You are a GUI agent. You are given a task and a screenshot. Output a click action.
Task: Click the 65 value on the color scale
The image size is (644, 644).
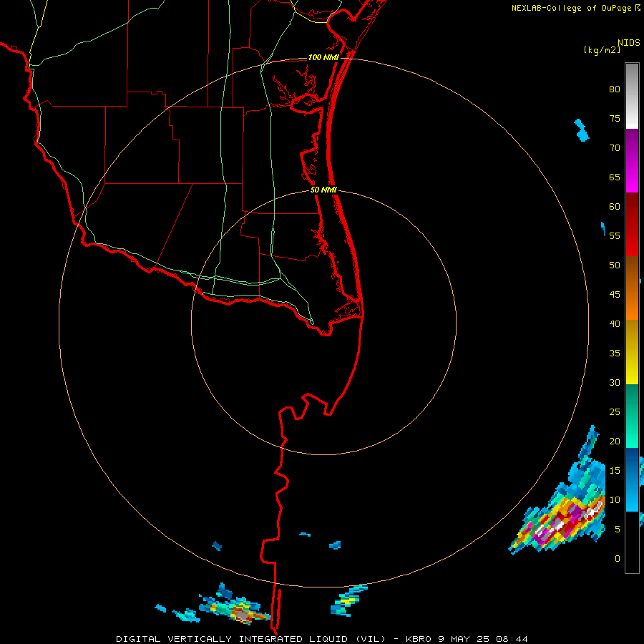tap(615, 177)
